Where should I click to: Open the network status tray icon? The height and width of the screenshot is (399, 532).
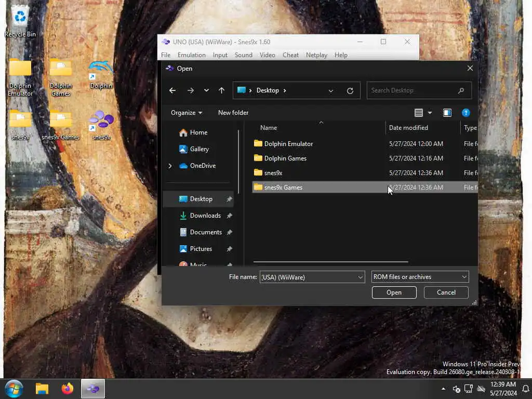click(x=469, y=389)
